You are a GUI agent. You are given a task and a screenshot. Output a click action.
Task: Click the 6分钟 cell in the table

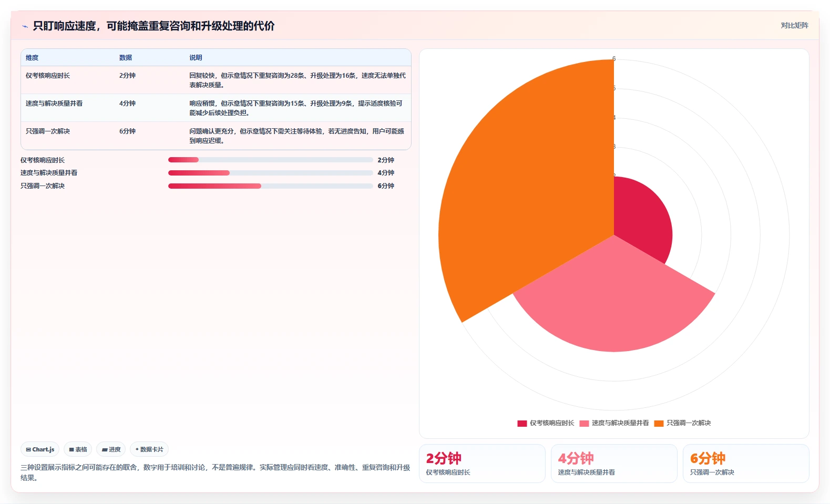pyautogui.click(x=127, y=131)
